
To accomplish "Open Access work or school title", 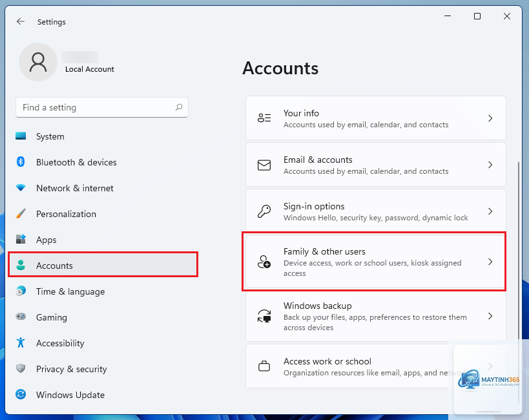I will click(327, 361).
